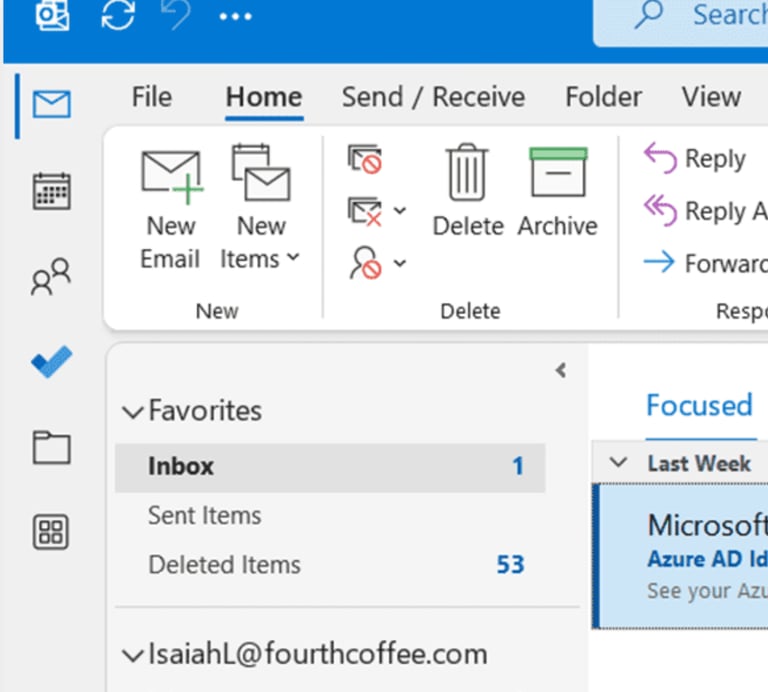
Task: Collapse the IsaiahL@fourthcoffee.com account tree
Action: coord(132,655)
